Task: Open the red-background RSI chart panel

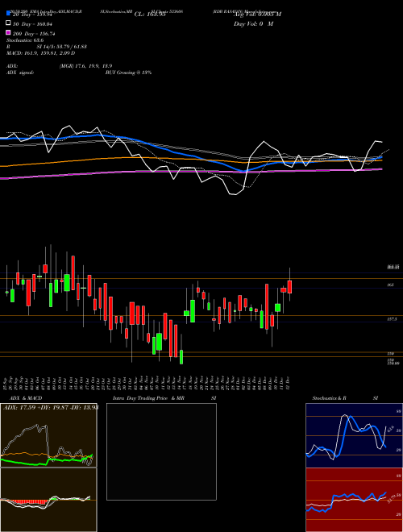Action: pos(354,500)
